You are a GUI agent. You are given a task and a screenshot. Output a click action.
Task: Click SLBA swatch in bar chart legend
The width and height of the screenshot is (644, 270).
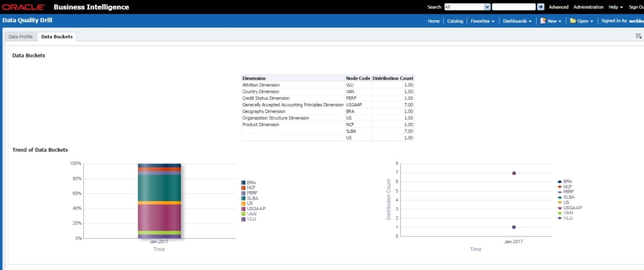tap(243, 198)
